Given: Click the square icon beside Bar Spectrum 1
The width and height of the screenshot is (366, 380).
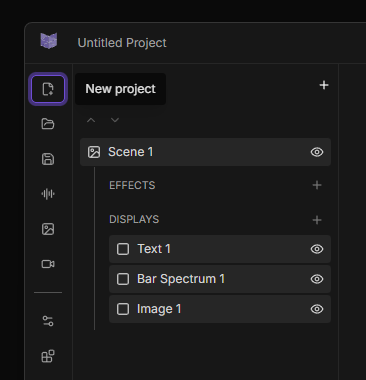Looking at the screenshot, I should pos(123,279).
